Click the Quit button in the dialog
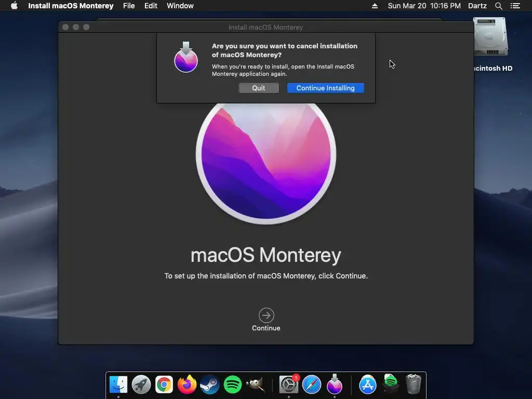 coord(259,88)
